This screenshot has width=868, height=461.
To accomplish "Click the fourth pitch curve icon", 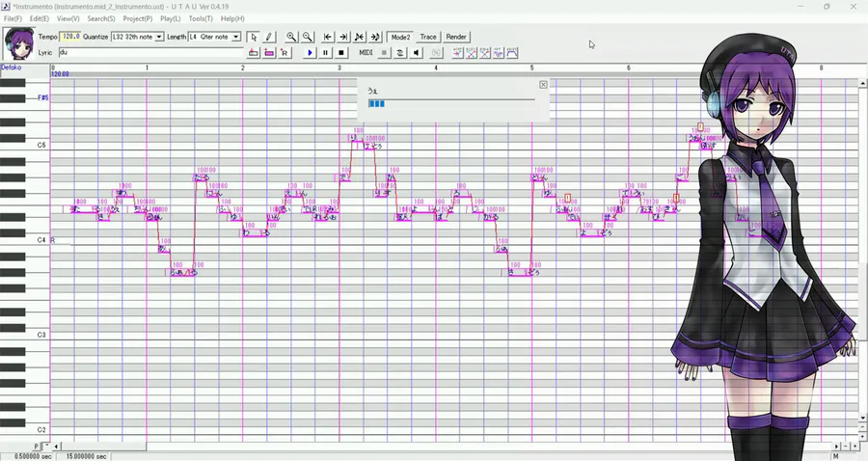I will (499, 53).
